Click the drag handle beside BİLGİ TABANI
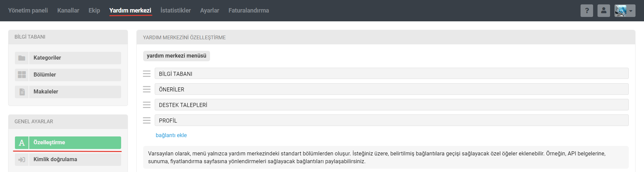Screen dimensions: 644x172 147,73
